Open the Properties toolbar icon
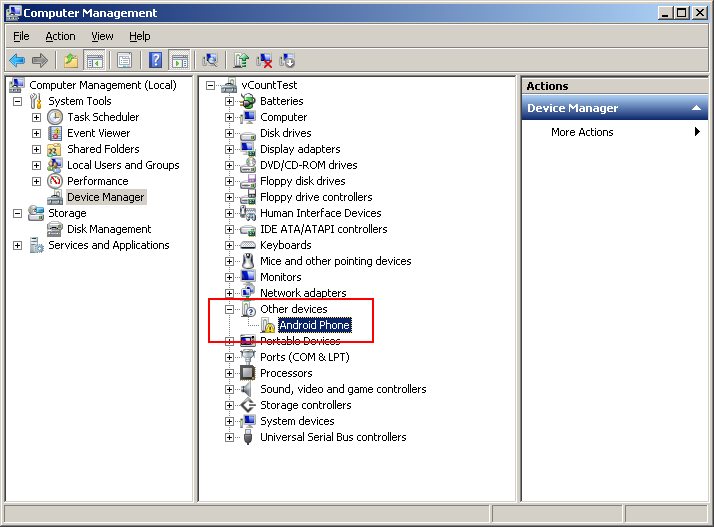The width and height of the screenshot is (714, 527). 125,60
